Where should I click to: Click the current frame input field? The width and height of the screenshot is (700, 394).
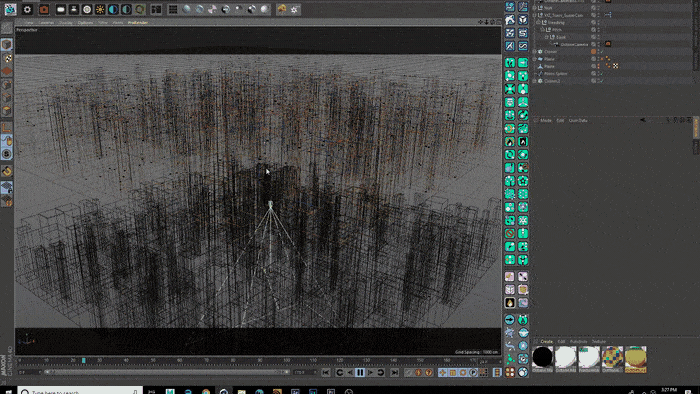click(29, 372)
